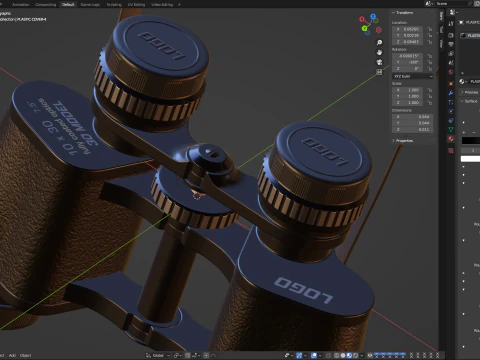The width and height of the screenshot is (480, 360).
Task: Open the Object Data green triangle tab
Action: click(x=451, y=129)
